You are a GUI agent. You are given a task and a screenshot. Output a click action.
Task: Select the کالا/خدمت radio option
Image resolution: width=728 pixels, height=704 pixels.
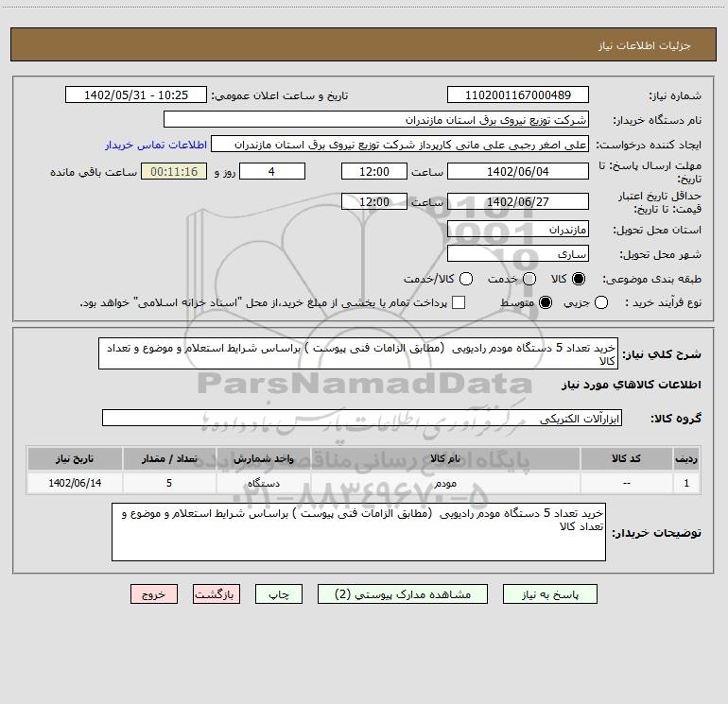(466, 279)
